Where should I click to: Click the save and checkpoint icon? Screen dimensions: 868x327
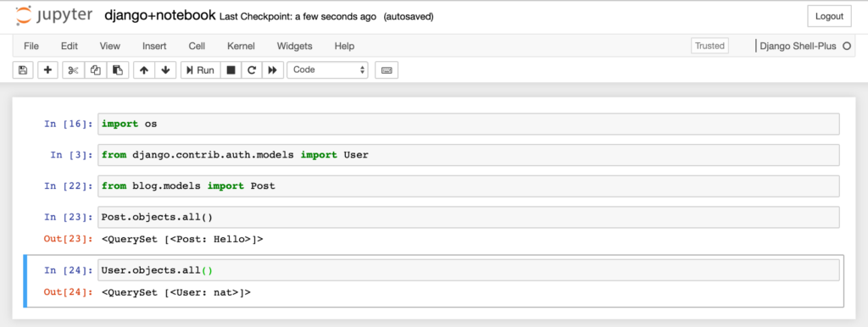tap(23, 70)
